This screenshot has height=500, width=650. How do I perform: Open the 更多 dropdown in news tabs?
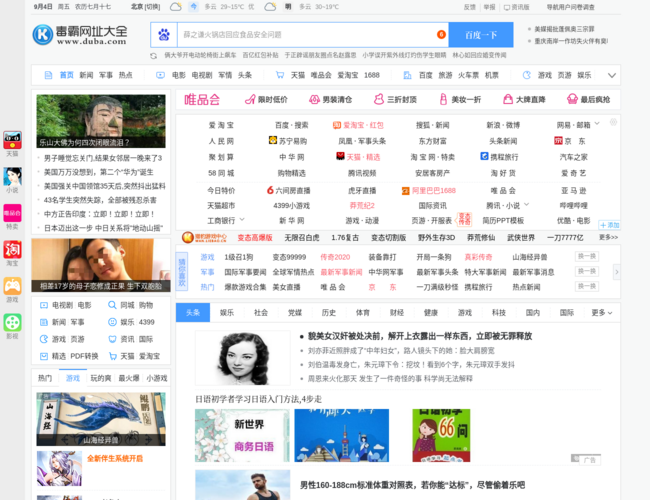pyautogui.click(x=601, y=313)
